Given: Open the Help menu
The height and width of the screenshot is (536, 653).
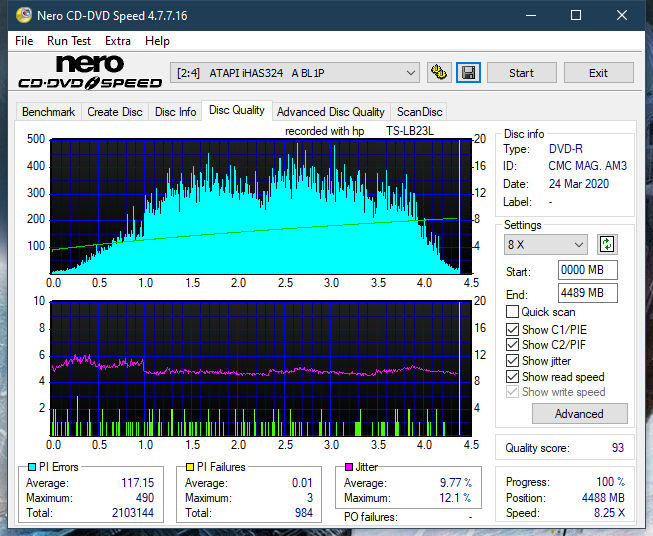Looking at the screenshot, I should 157,41.
